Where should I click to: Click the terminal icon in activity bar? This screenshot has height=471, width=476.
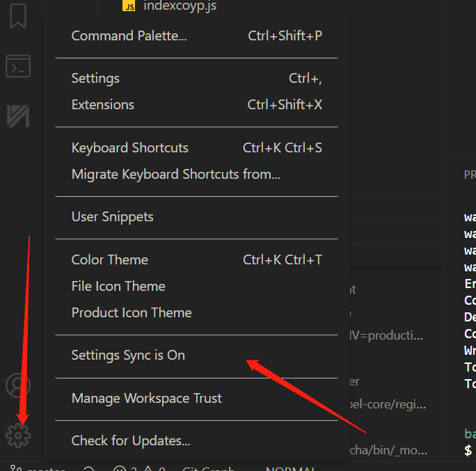pos(17,67)
